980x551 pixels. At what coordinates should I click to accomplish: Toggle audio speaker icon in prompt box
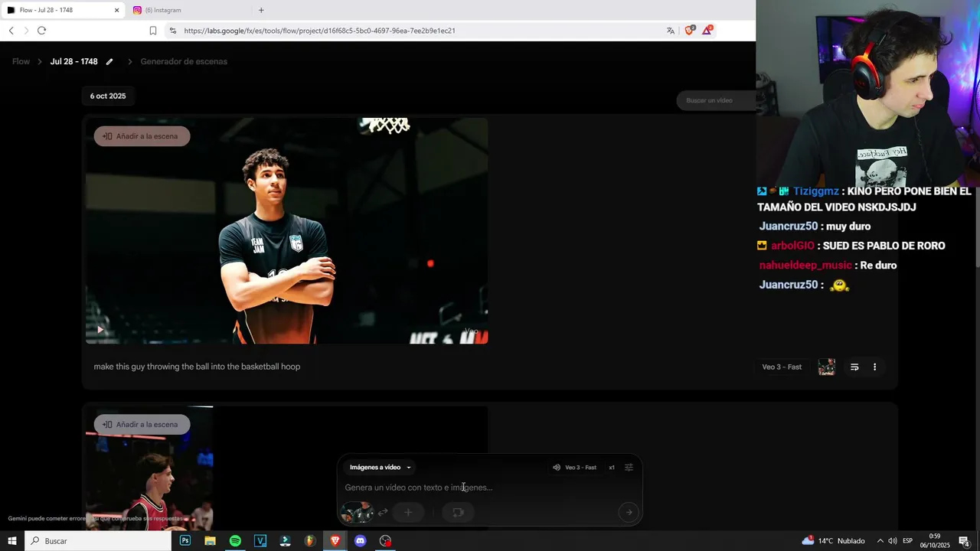tap(557, 468)
